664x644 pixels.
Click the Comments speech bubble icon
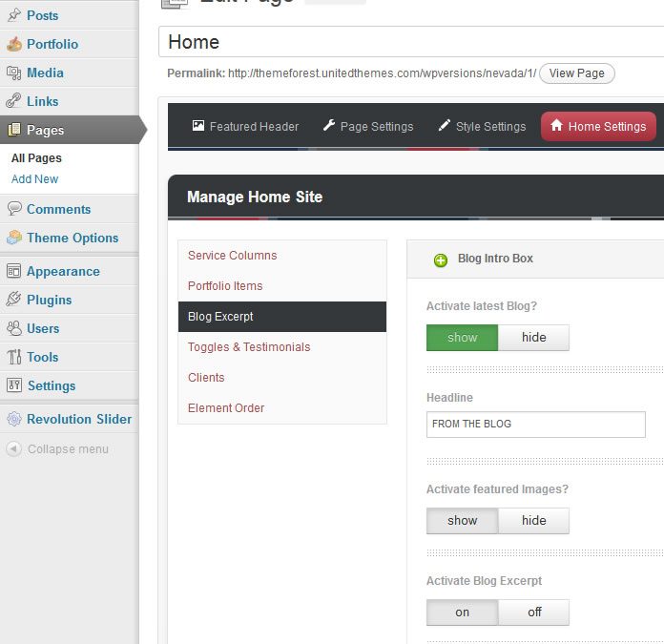pyautogui.click(x=14, y=209)
